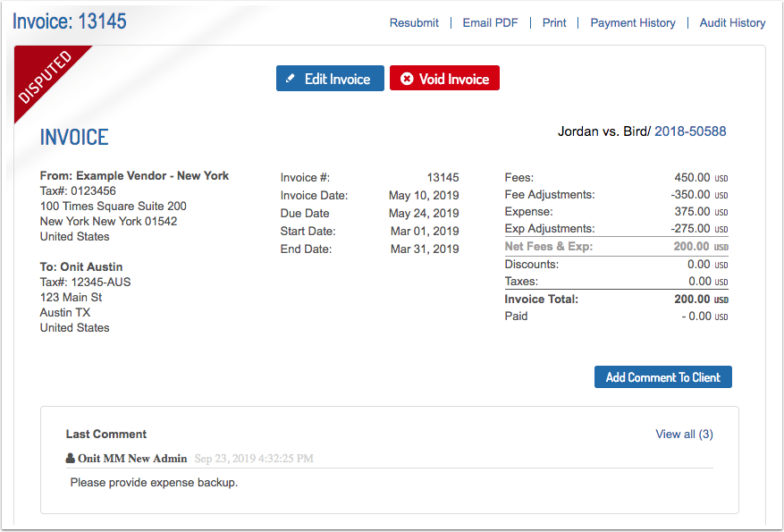View all (3) comments
784x532 pixels.
pyautogui.click(x=684, y=434)
